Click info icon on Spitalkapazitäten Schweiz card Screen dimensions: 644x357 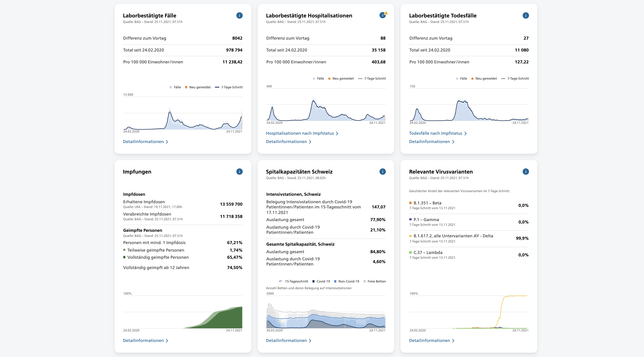[x=382, y=172]
